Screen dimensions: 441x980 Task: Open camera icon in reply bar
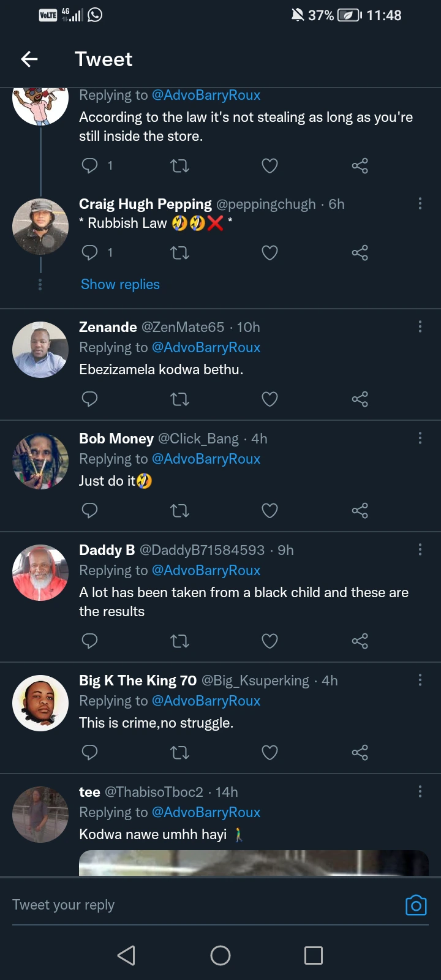coord(416,905)
